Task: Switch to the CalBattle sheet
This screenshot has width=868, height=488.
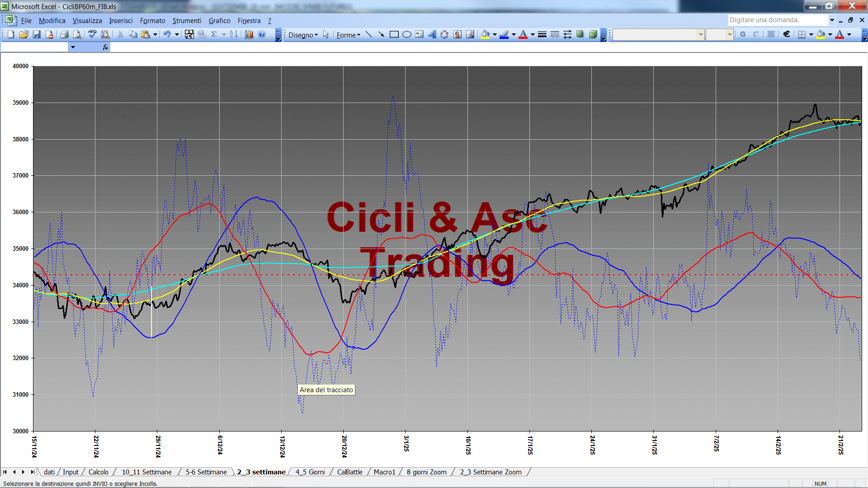Action: tap(349, 472)
